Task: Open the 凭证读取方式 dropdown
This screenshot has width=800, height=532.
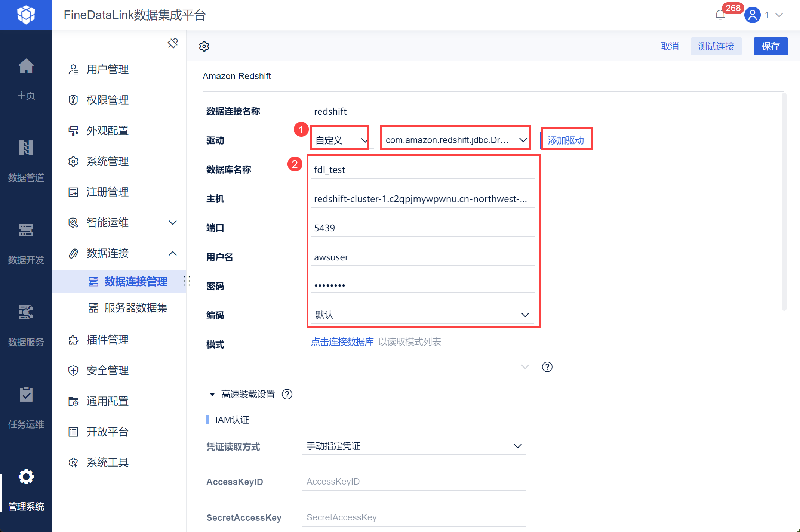Action: (413, 446)
